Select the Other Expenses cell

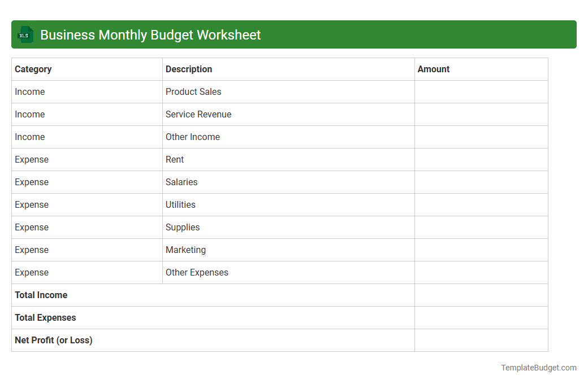[x=197, y=272]
